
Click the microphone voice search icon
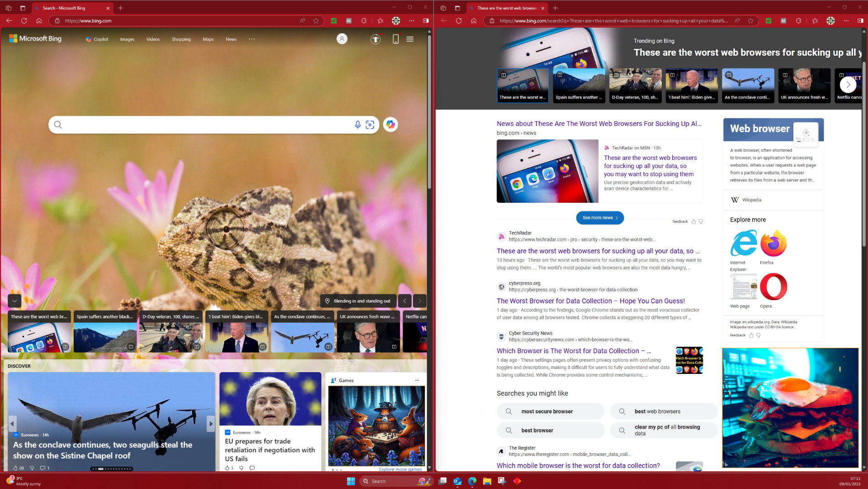coord(357,125)
